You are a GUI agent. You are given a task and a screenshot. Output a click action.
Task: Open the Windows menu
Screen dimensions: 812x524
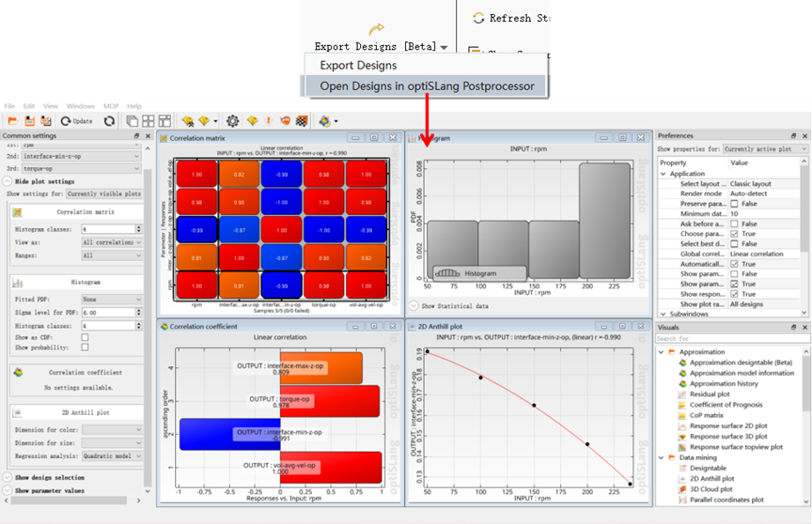tap(80, 106)
